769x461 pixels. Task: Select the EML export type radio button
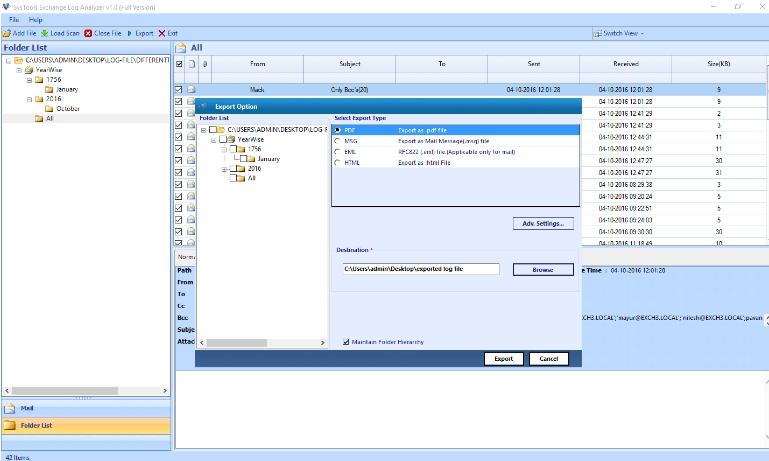[x=337, y=152]
